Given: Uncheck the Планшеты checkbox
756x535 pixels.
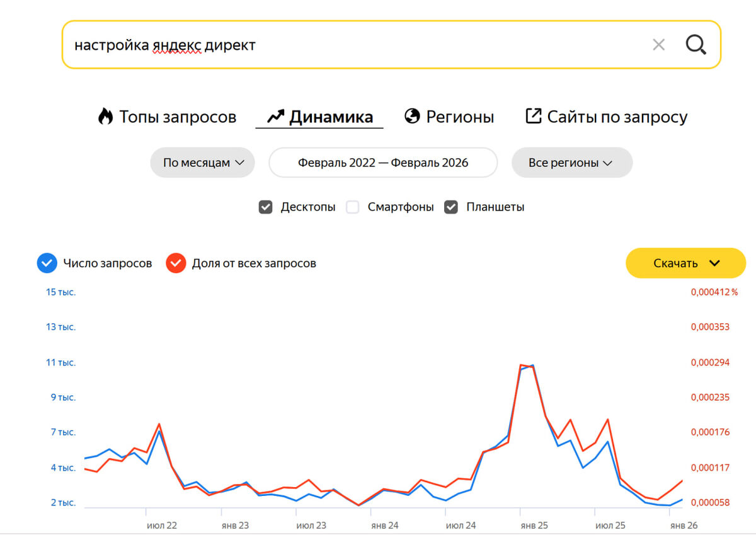Looking at the screenshot, I should pyautogui.click(x=451, y=207).
